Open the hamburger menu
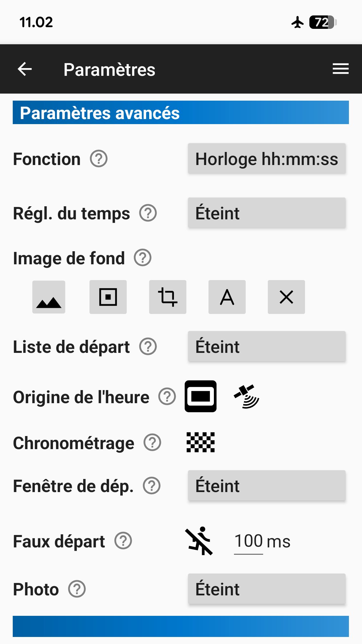Image resolution: width=362 pixels, height=644 pixels. 341,69
